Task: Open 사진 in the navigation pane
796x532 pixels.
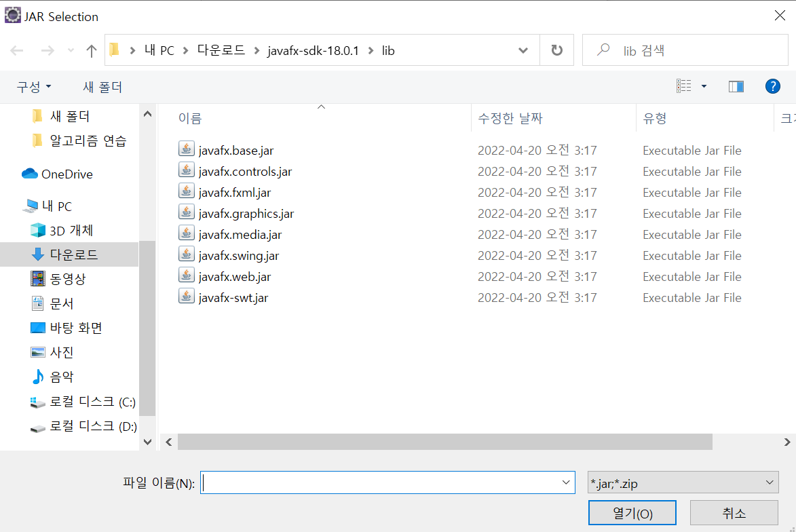Action: 62,352
